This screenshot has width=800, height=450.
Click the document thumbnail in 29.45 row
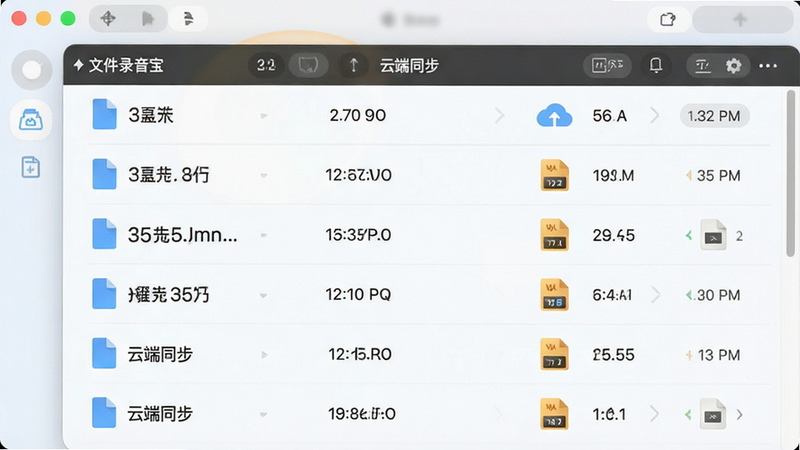713,235
